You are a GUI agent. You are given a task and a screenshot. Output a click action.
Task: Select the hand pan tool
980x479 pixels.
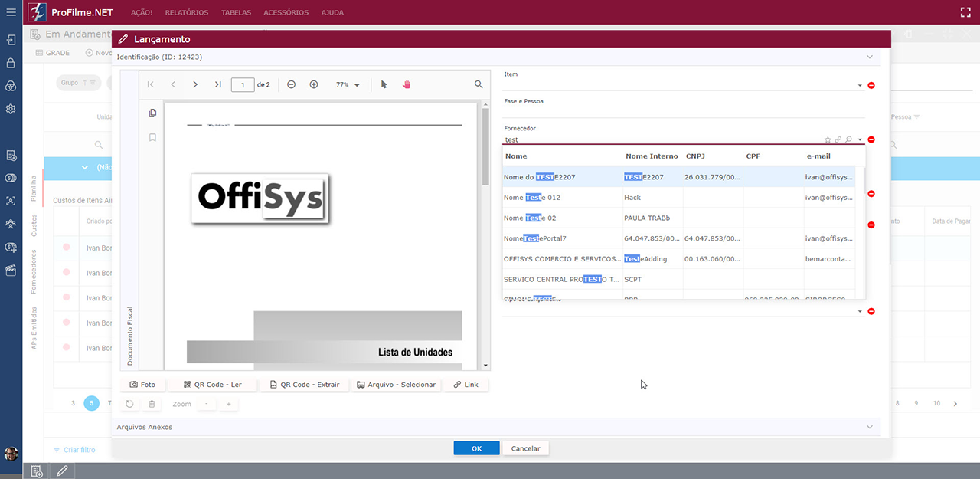click(x=407, y=84)
